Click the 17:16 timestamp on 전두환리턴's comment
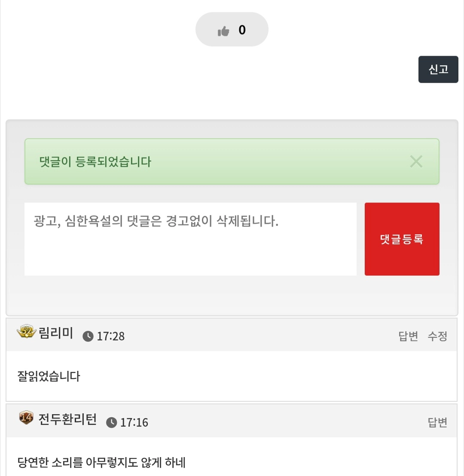Image resolution: width=464 pixels, height=476 pixels. (134, 422)
